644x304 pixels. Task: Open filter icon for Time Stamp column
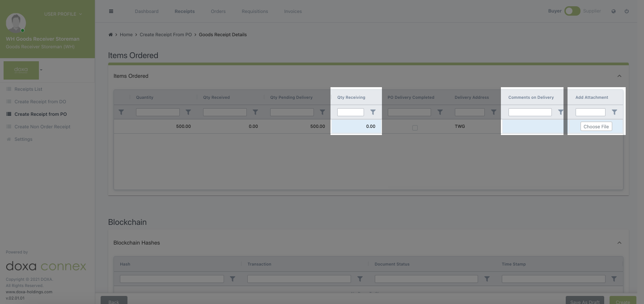(614, 279)
